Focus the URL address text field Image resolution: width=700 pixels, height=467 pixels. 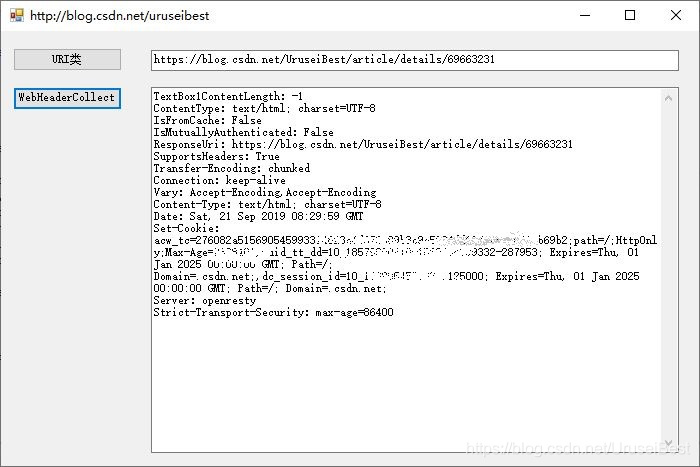click(x=415, y=60)
